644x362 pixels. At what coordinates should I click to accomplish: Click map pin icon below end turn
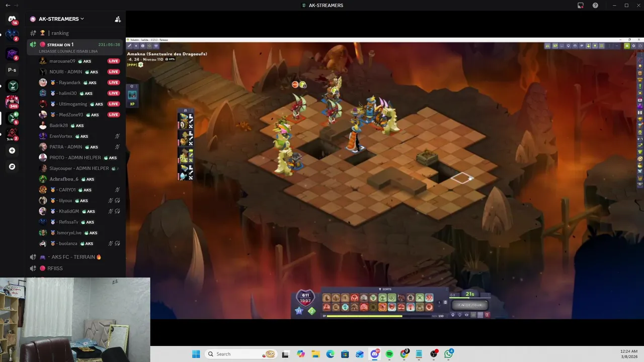(453, 315)
